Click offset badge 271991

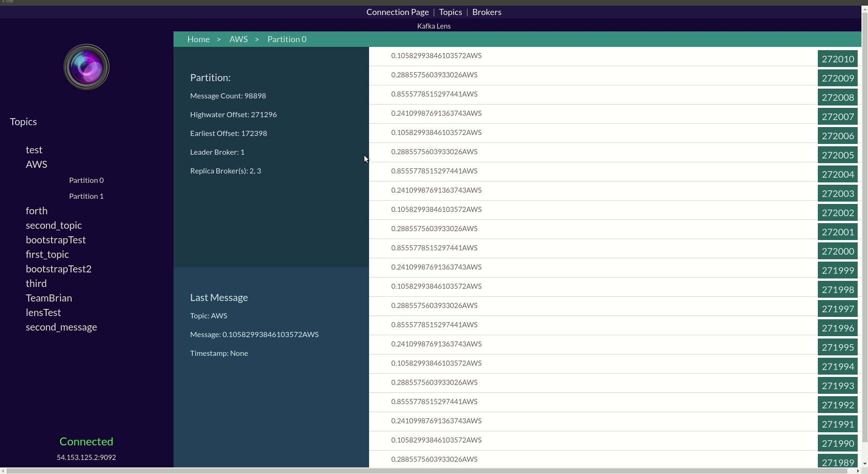[838, 424]
